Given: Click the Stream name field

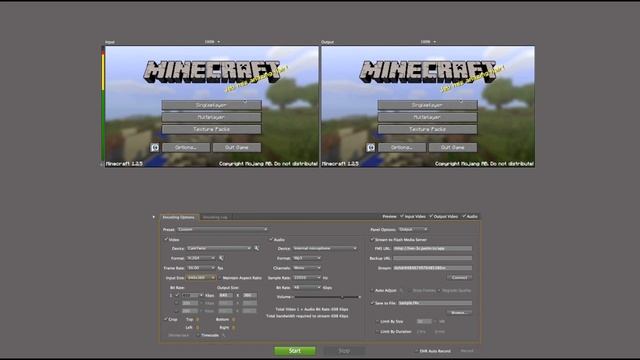Looking at the screenshot, I should tap(433, 268).
